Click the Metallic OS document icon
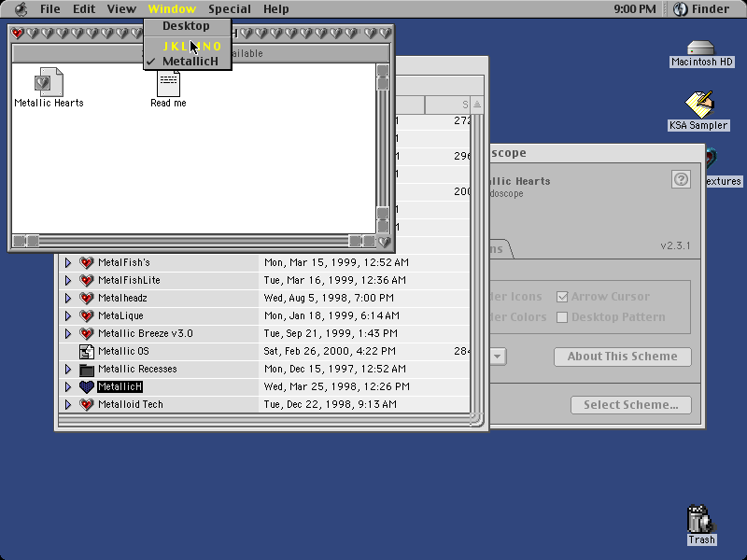Screen dimensions: 747x560 [x=86, y=352]
